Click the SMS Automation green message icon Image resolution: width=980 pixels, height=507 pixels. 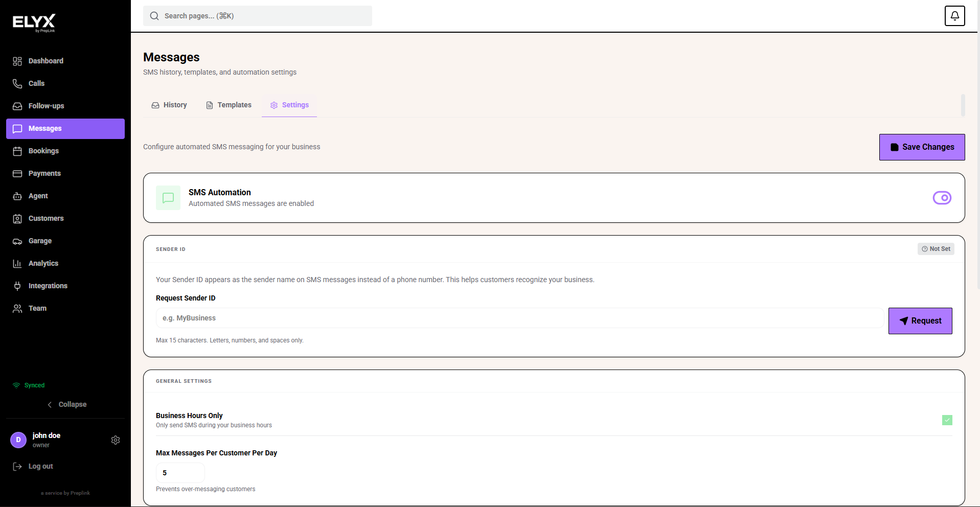(168, 198)
